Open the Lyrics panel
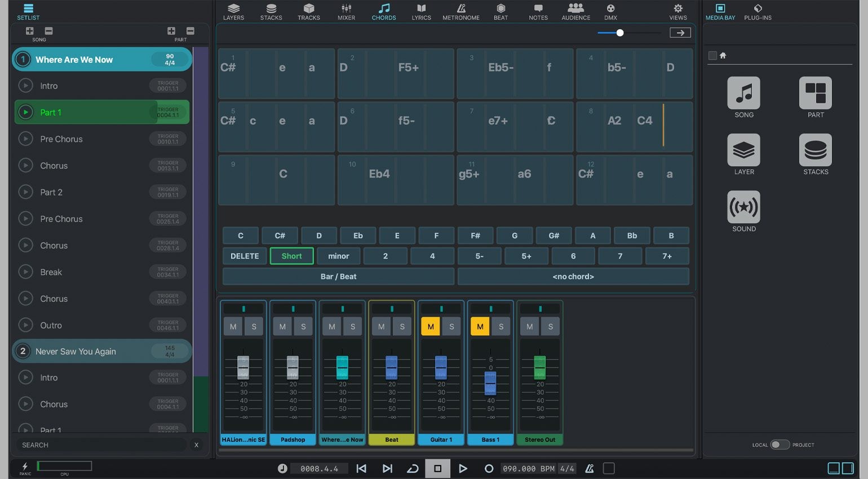 [x=421, y=11]
